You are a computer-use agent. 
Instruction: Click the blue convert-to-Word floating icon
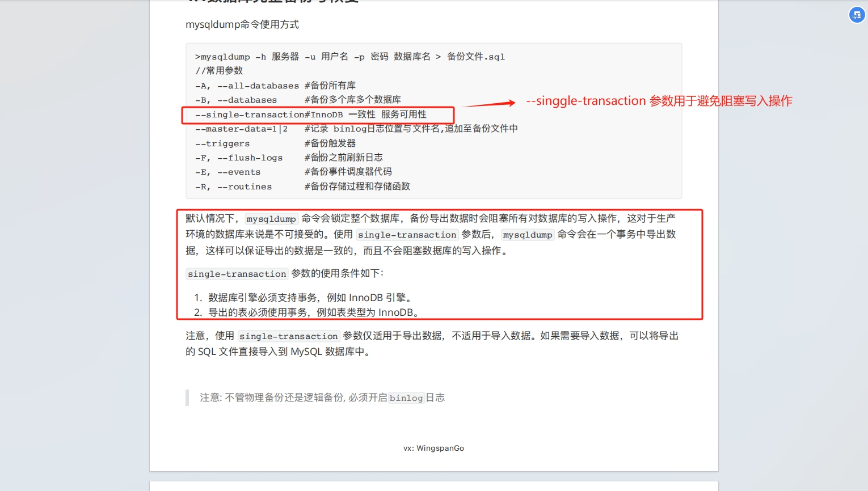857,15
